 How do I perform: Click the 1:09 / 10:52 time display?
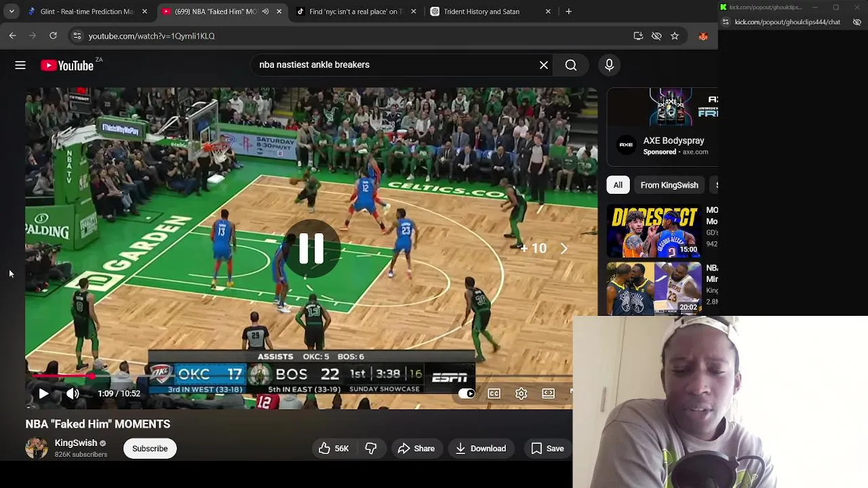pyautogui.click(x=119, y=393)
